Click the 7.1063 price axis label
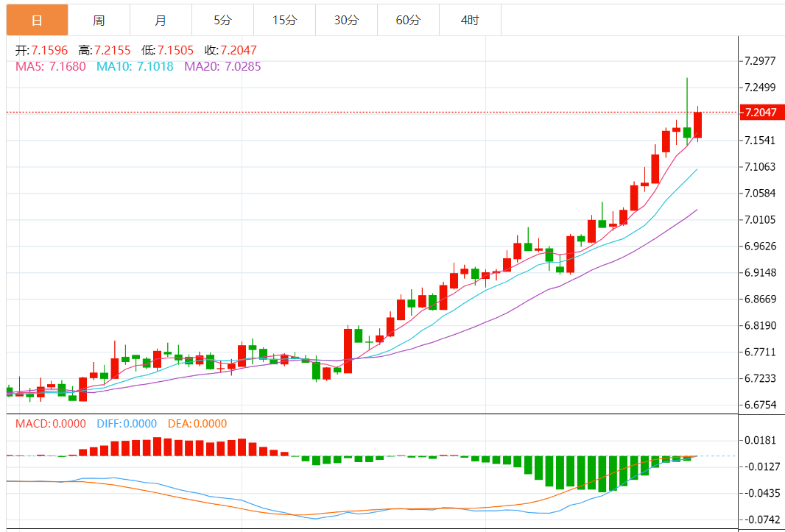Viewport: 785px width, 532px height. coord(761,166)
